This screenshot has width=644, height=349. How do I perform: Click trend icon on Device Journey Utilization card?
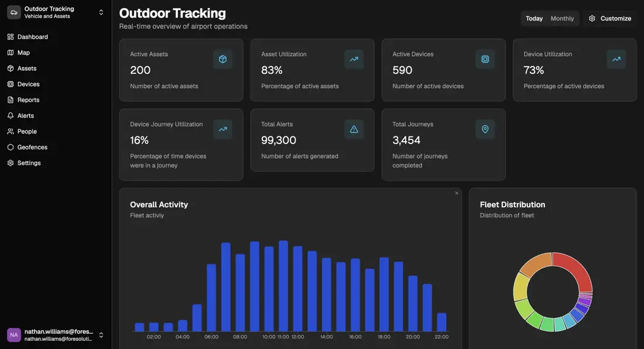(x=222, y=129)
